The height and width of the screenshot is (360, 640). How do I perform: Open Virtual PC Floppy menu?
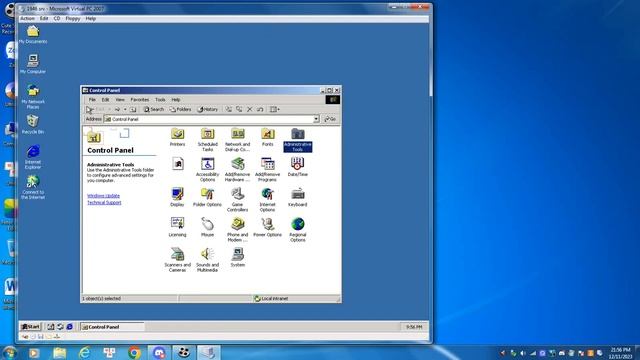pyautogui.click(x=73, y=18)
